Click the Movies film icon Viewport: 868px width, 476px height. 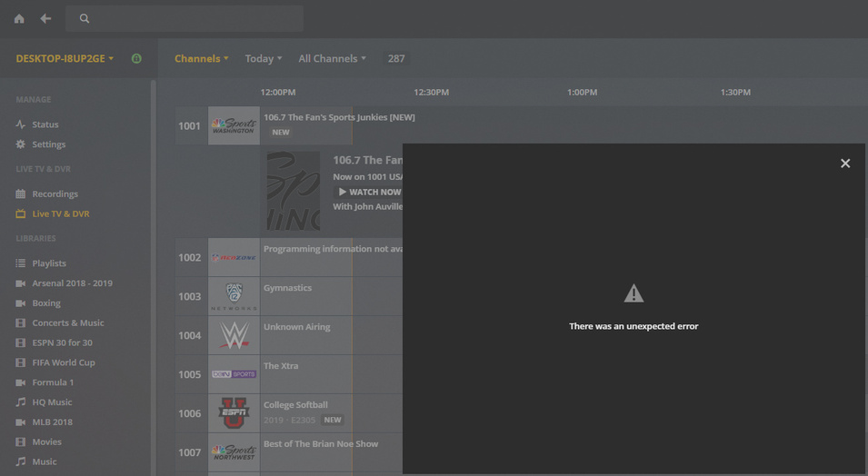pyautogui.click(x=21, y=442)
